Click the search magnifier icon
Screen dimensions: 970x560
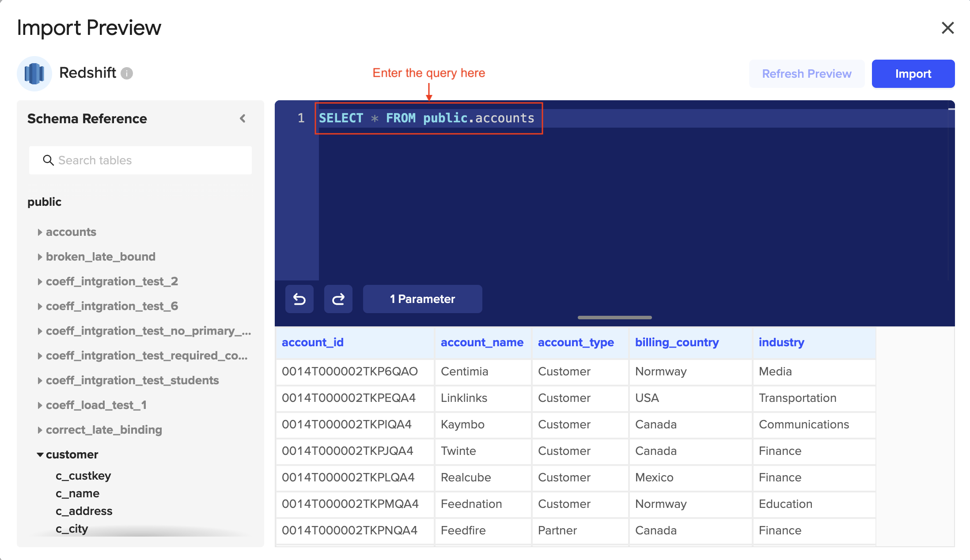pos(48,160)
